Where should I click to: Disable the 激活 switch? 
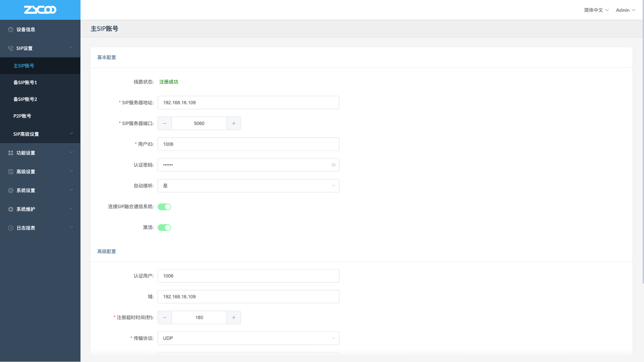[164, 228]
